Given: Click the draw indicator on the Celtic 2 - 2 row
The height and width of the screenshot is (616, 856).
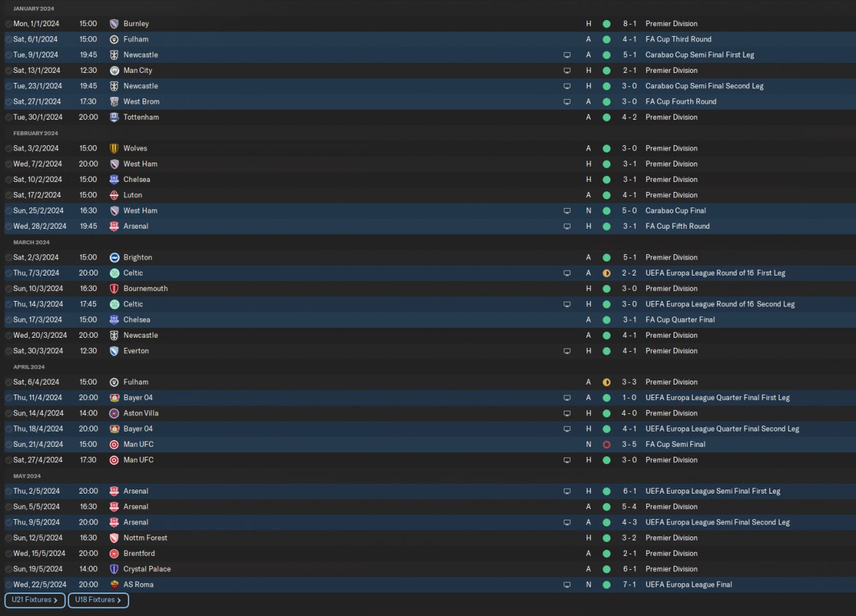Looking at the screenshot, I should click(x=607, y=273).
